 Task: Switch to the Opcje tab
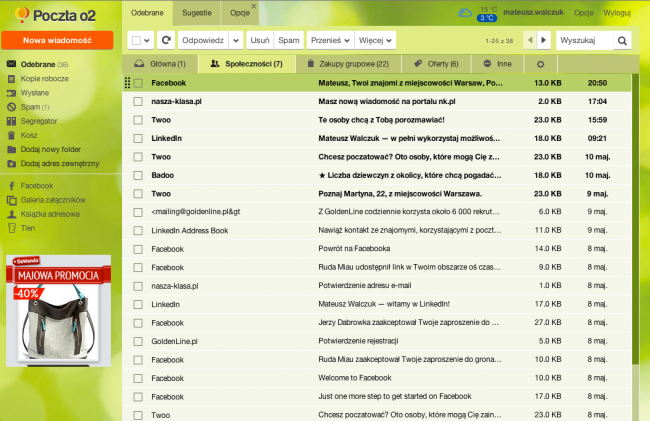pos(240,13)
